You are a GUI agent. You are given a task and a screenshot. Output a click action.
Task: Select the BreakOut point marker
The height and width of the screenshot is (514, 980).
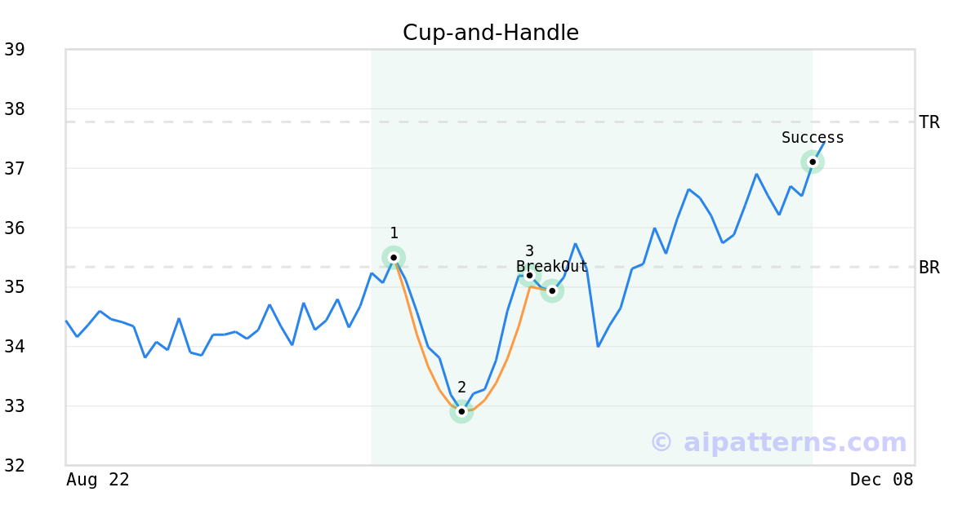(x=552, y=290)
